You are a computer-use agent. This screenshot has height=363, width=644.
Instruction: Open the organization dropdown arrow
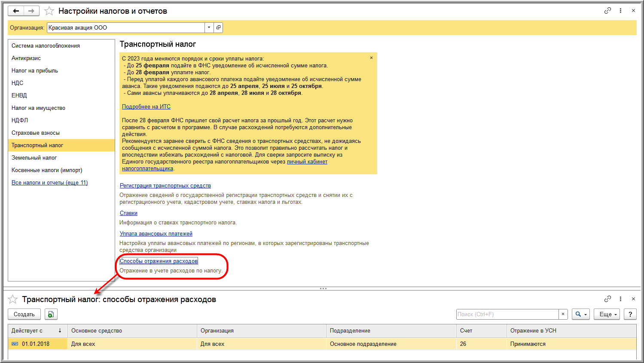(x=209, y=27)
